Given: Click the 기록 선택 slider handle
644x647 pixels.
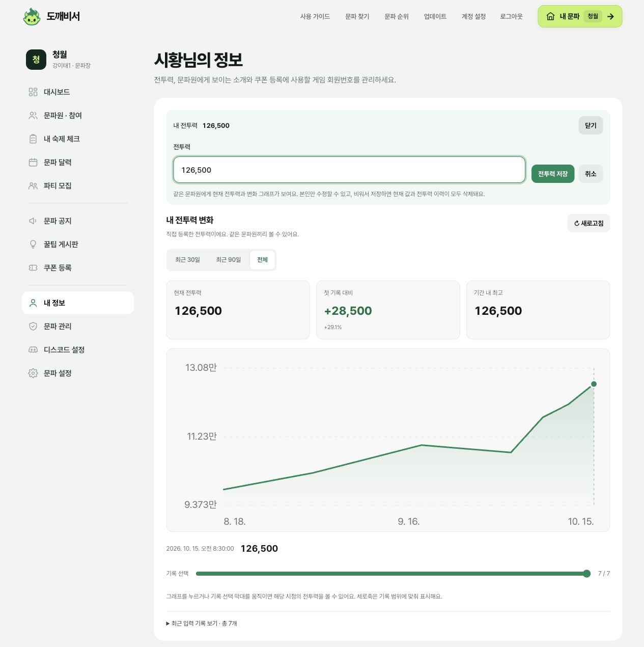Looking at the screenshot, I should pos(586,574).
